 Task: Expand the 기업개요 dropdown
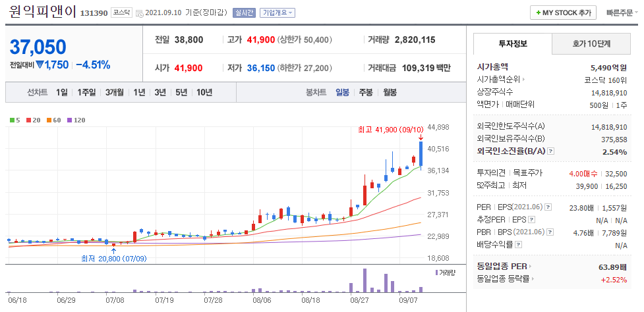278,13
